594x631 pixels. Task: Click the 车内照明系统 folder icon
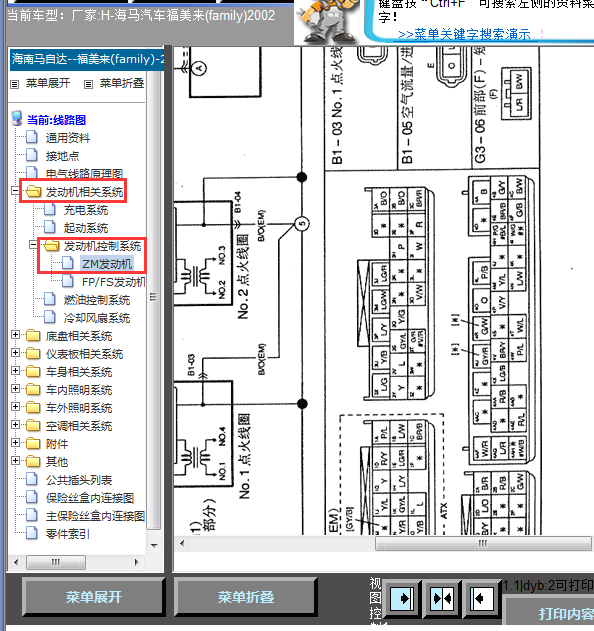coord(33,390)
